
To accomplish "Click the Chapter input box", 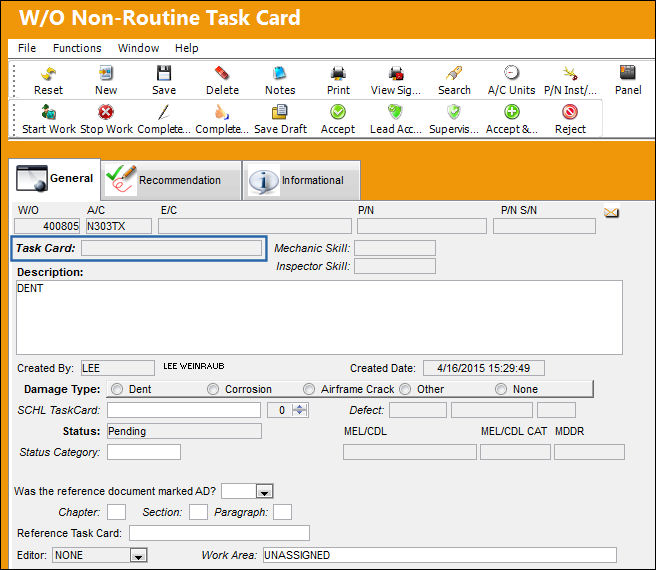I will [116, 512].
